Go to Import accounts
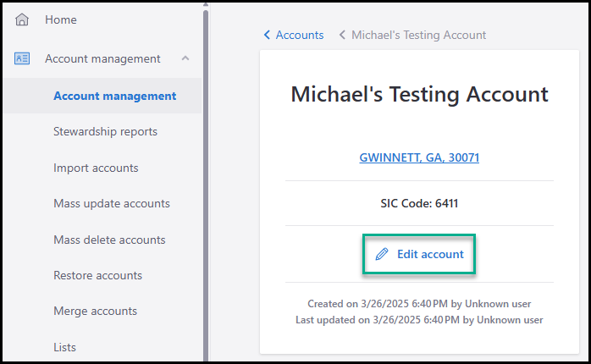The width and height of the screenshot is (591, 364). click(x=96, y=168)
